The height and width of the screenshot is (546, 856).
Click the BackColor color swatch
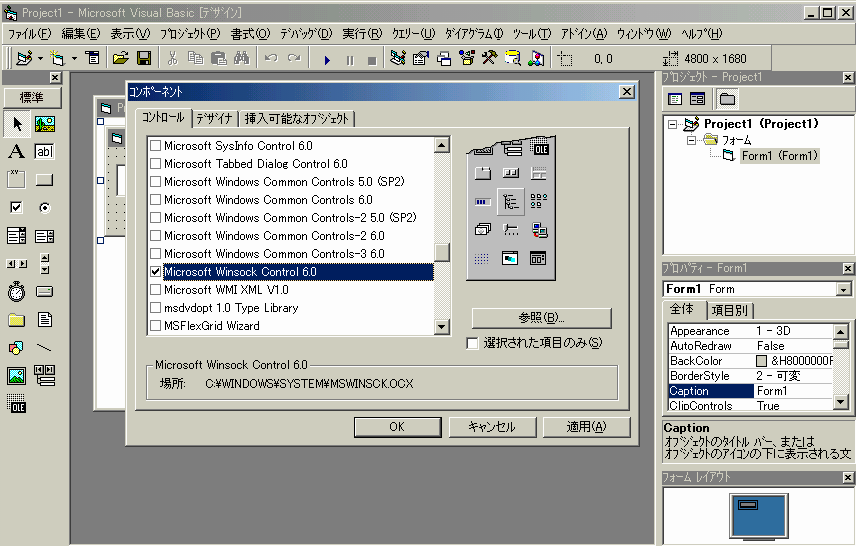[x=762, y=361]
